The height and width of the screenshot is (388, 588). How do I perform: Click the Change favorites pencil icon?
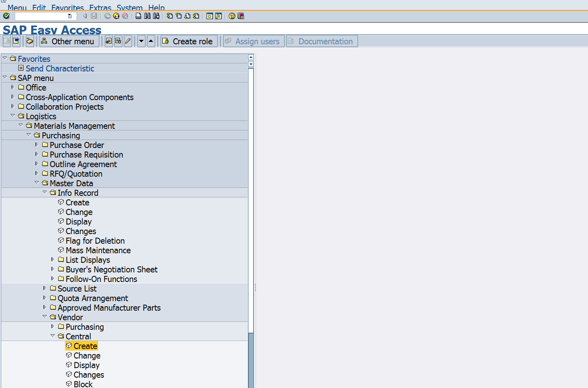(128, 41)
